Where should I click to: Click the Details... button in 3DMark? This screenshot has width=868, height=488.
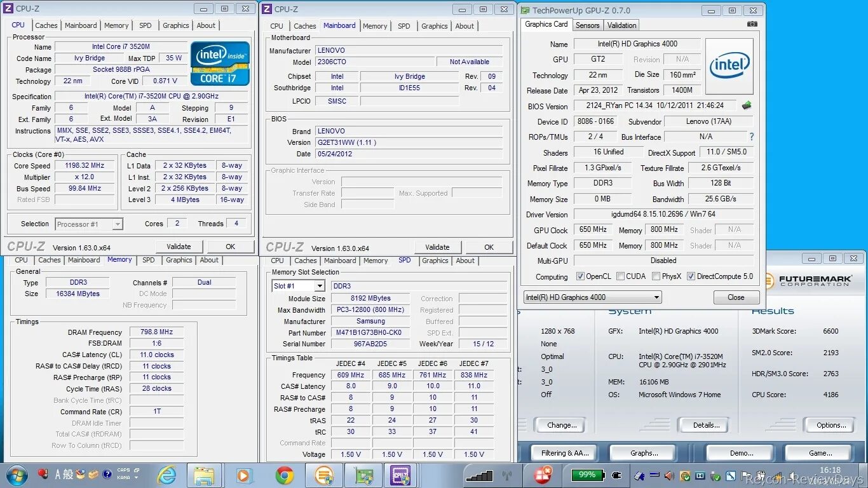pyautogui.click(x=706, y=425)
